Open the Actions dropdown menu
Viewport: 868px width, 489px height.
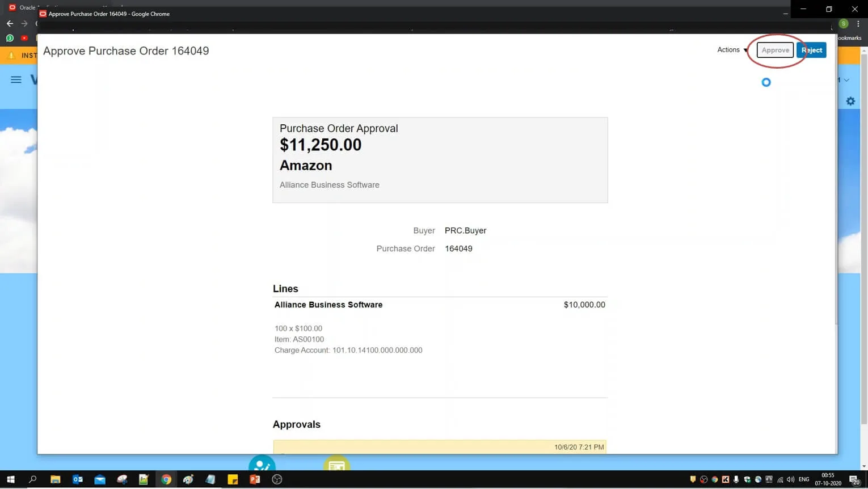732,50
